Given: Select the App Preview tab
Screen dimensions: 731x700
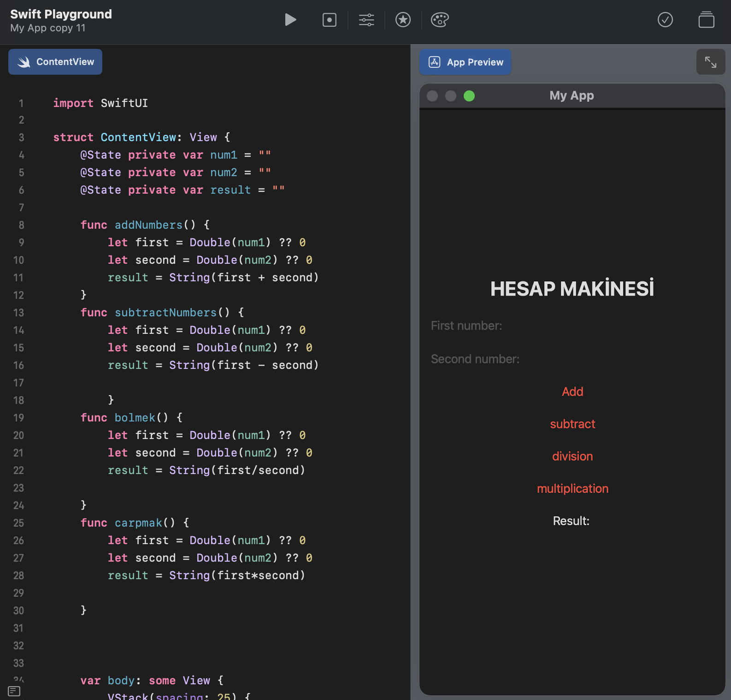Looking at the screenshot, I should click(x=466, y=62).
